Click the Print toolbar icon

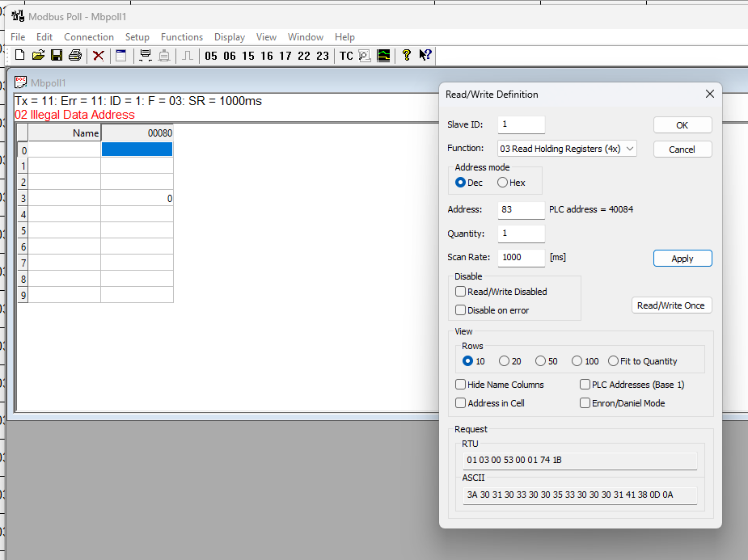[75, 56]
